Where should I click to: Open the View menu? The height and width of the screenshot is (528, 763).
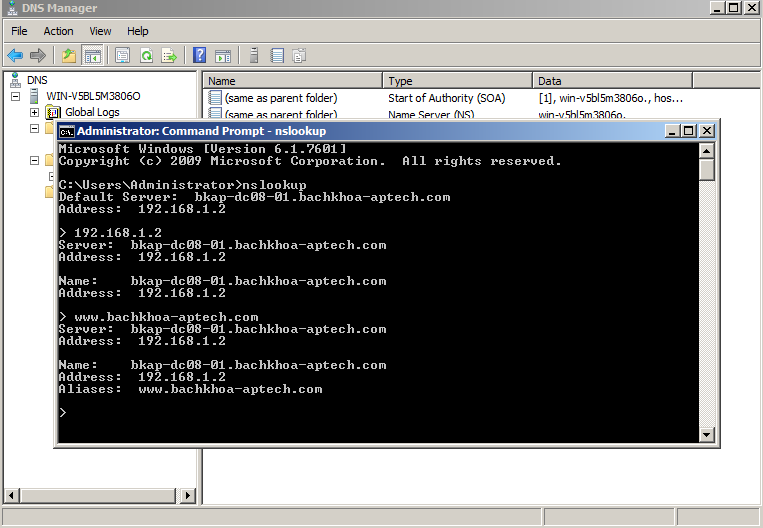(100, 31)
